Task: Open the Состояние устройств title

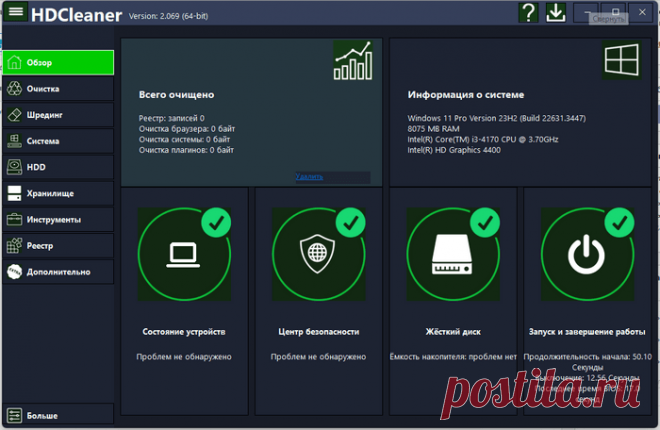Action: pyautogui.click(x=184, y=332)
